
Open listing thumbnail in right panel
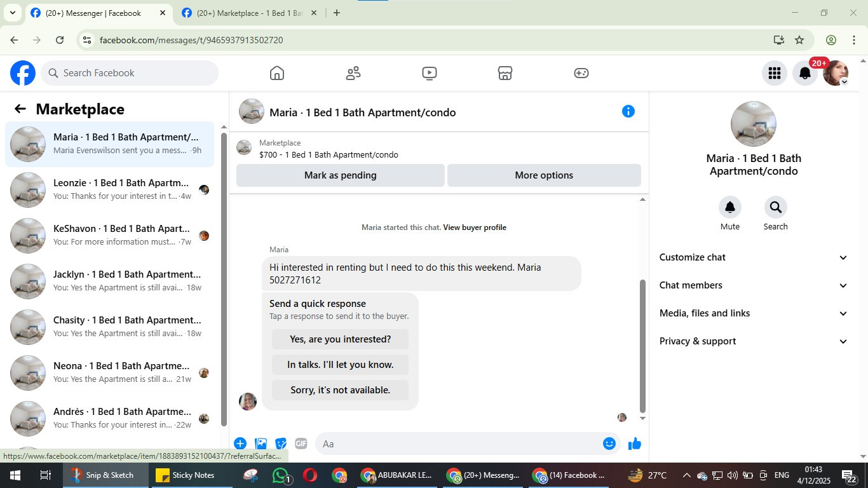pyautogui.click(x=754, y=124)
